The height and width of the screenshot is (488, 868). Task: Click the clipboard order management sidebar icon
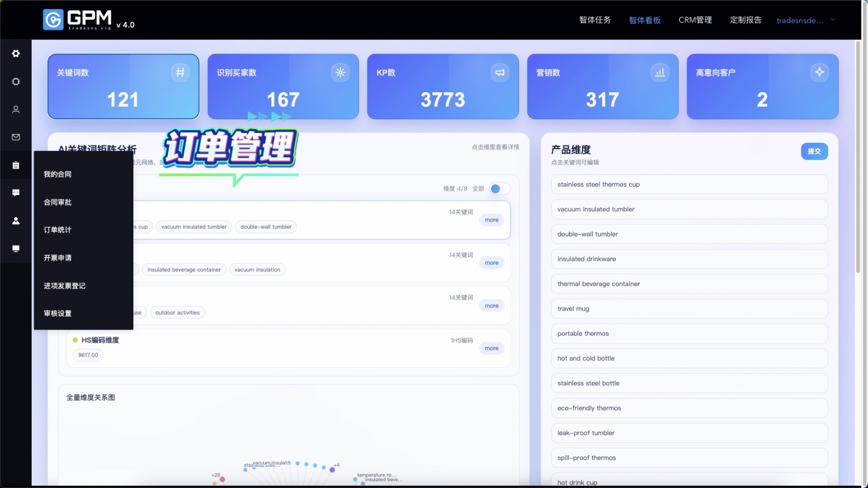(x=16, y=165)
